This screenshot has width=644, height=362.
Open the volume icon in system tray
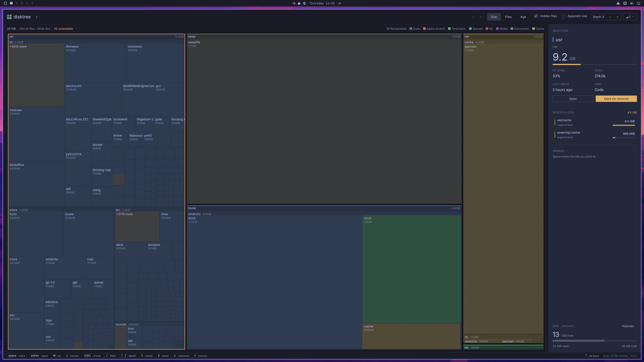632,3
